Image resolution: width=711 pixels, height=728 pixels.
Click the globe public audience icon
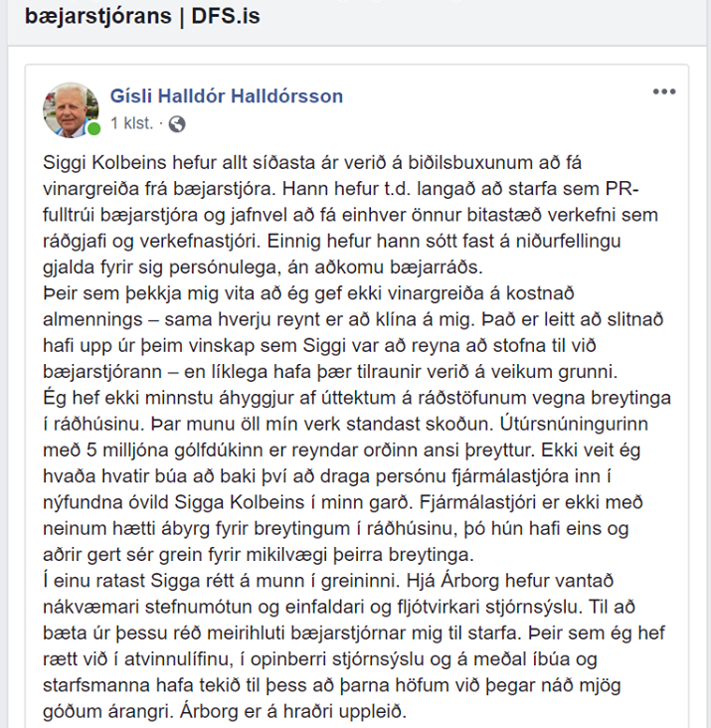click(x=177, y=124)
